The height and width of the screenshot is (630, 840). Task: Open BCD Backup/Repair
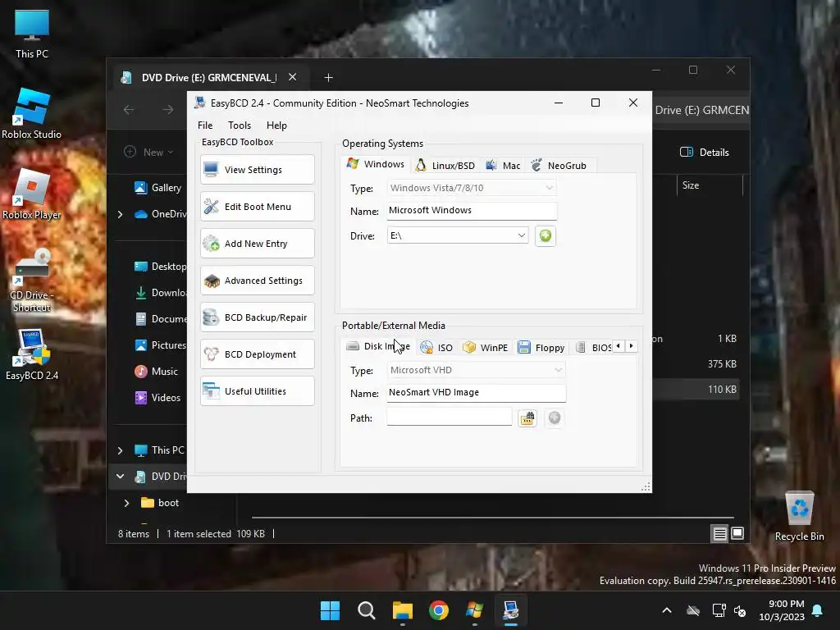coord(257,317)
